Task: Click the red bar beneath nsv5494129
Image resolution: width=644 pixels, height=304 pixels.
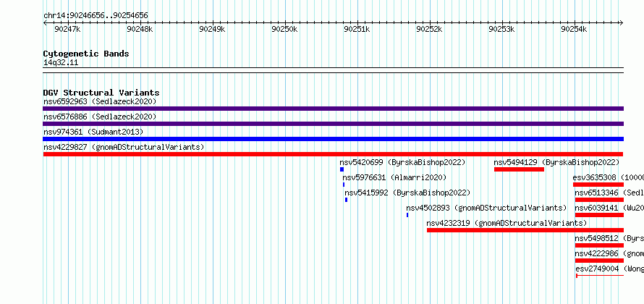Action: tap(519, 169)
